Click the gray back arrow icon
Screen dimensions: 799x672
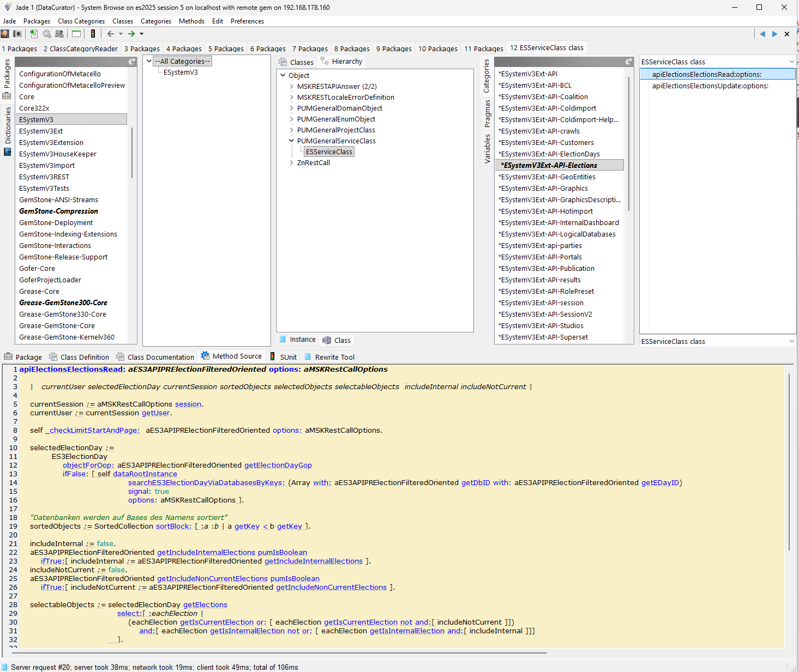tap(111, 34)
